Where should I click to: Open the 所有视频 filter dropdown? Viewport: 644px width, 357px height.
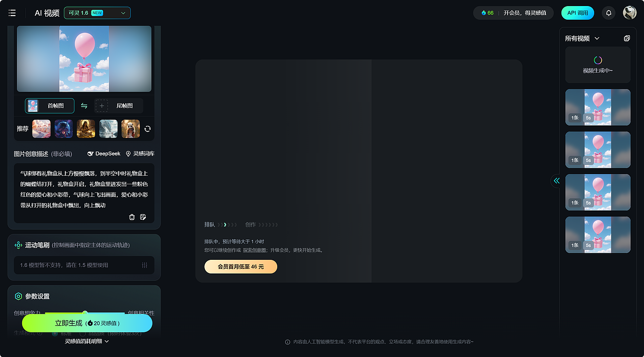tap(583, 38)
